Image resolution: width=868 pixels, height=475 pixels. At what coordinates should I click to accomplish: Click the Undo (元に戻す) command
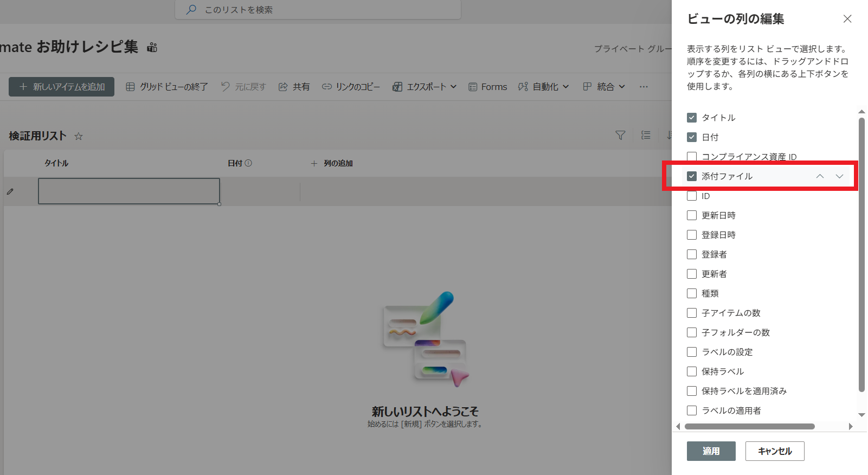click(243, 87)
